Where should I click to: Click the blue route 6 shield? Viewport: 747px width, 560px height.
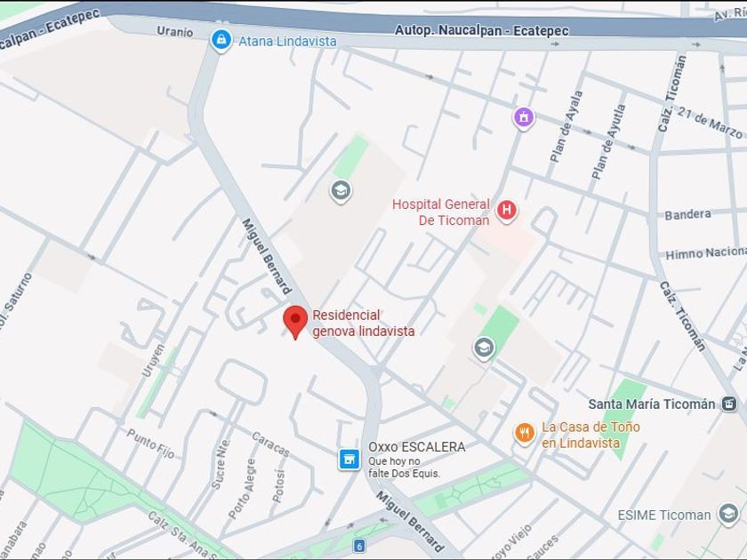click(x=358, y=546)
